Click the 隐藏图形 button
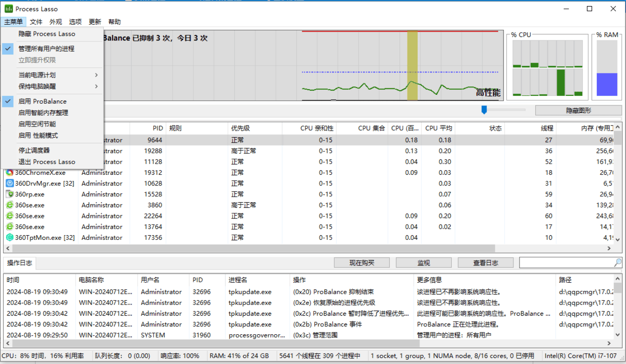 coord(578,111)
